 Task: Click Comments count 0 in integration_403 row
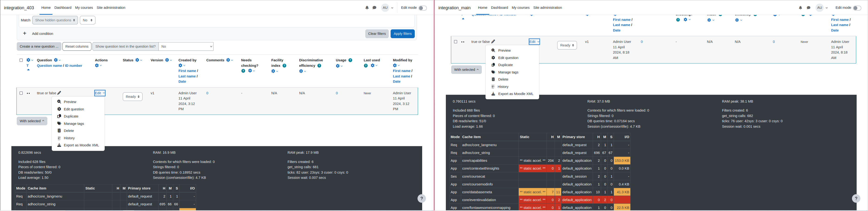[207, 93]
